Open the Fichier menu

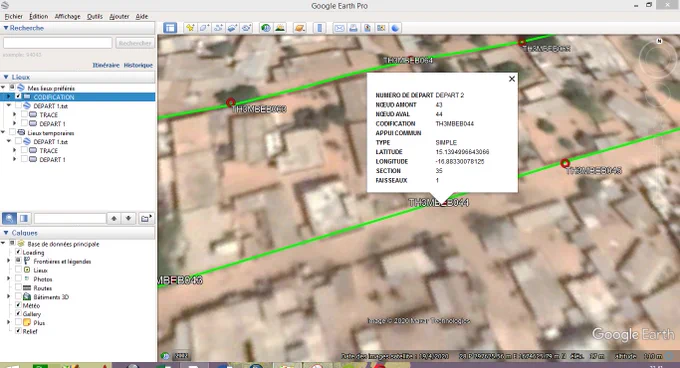(x=13, y=16)
